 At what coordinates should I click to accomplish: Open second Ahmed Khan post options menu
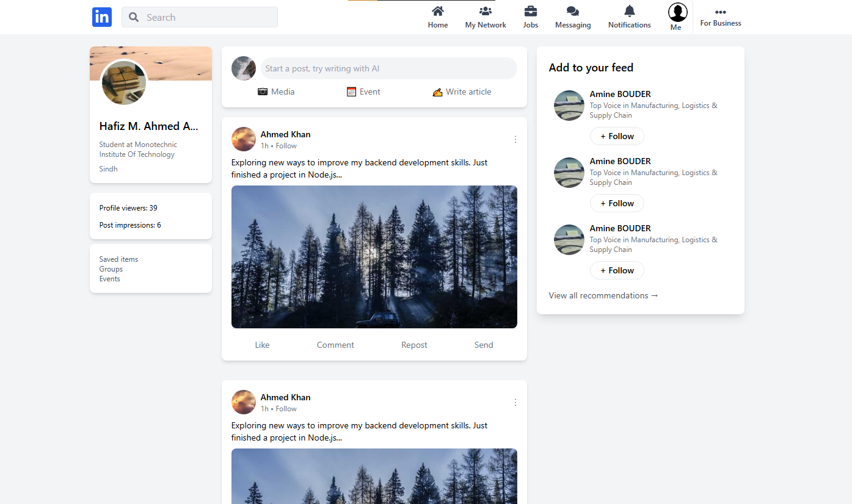[515, 402]
